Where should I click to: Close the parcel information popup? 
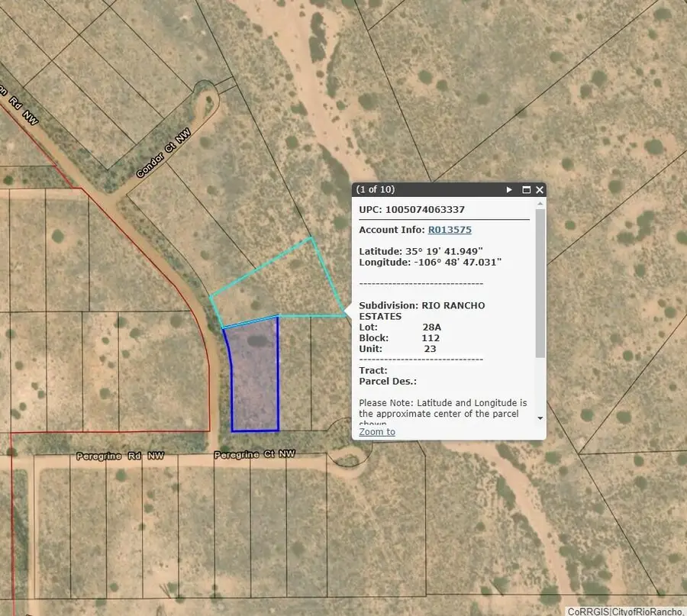tap(539, 189)
